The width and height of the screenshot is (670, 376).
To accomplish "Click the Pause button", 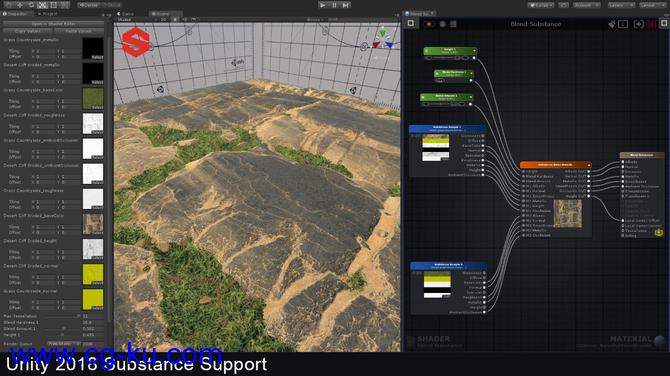I will click(x=334, y=5).
